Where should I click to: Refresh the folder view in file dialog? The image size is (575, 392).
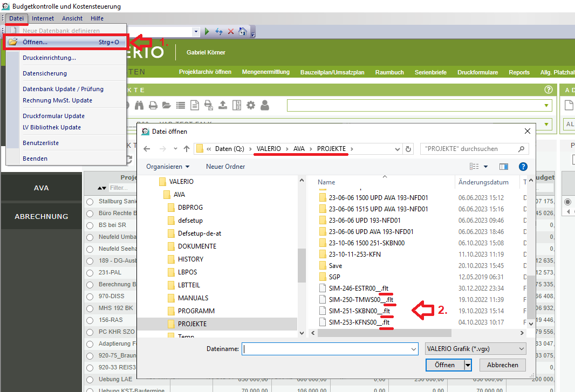[x=408, y=149]
